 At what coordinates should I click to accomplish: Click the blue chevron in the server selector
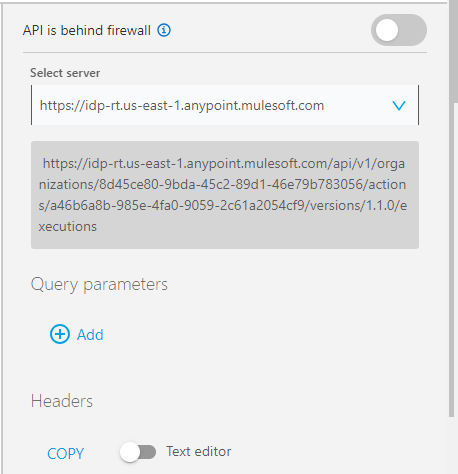click(399, 106)
